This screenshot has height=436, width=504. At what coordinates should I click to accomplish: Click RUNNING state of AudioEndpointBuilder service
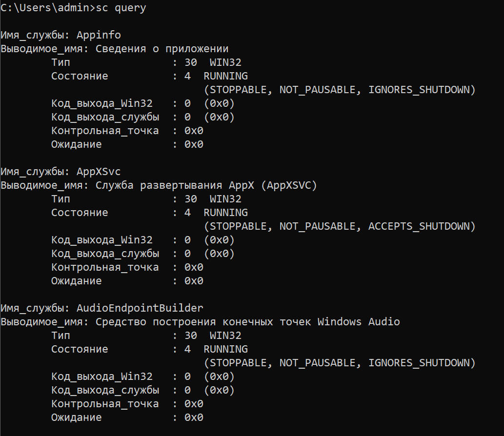tap(225, 349)
